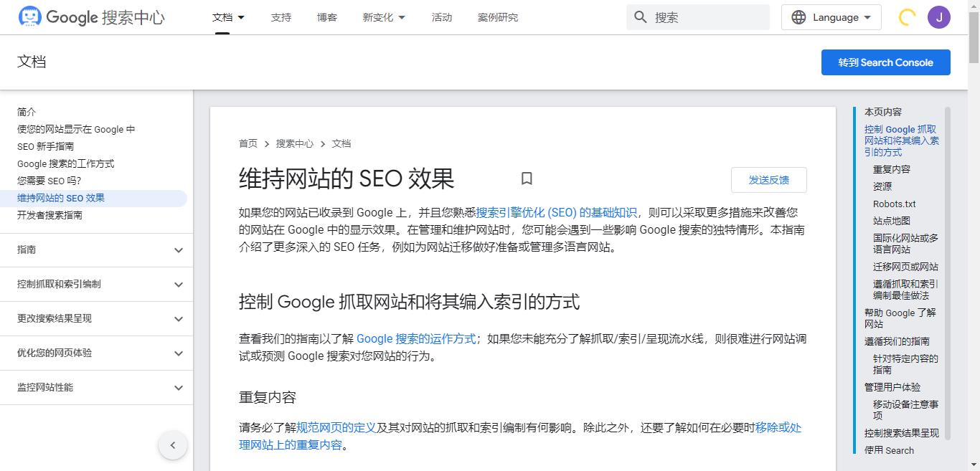Open the profile avatar menu

pos(939,16)
